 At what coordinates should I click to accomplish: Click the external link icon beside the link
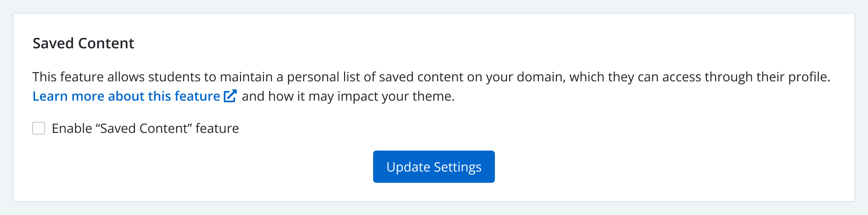pos(230,96)
